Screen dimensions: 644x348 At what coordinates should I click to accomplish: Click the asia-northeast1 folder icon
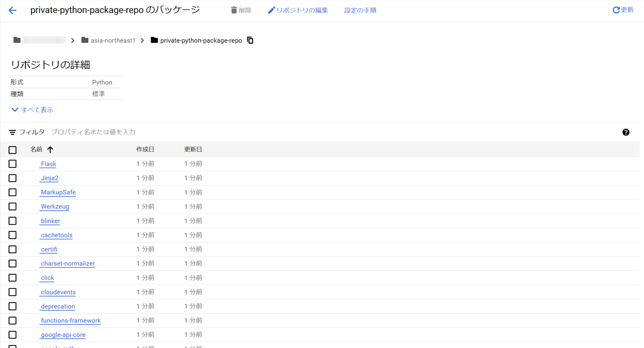[x=85, y=40]
